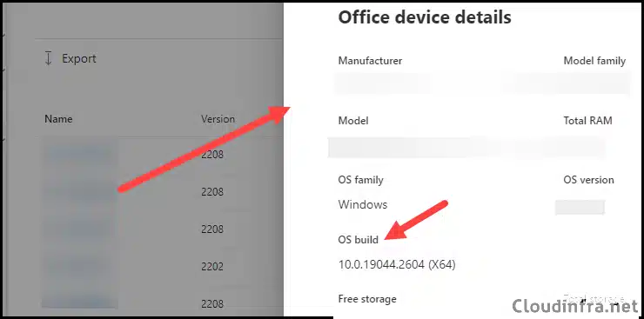Viewport: 644px width, 319px height.
Task: Select the Model family field label
Action: [594, 61]
